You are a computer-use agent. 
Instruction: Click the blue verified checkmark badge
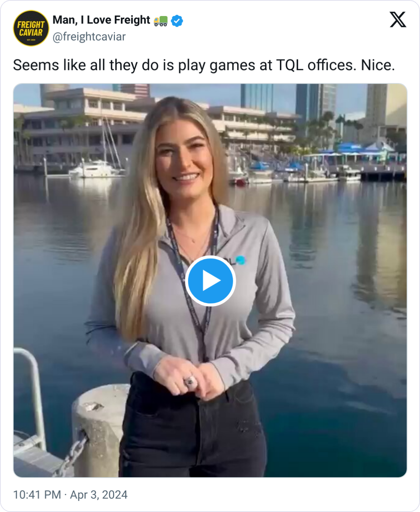coord(177,21)
